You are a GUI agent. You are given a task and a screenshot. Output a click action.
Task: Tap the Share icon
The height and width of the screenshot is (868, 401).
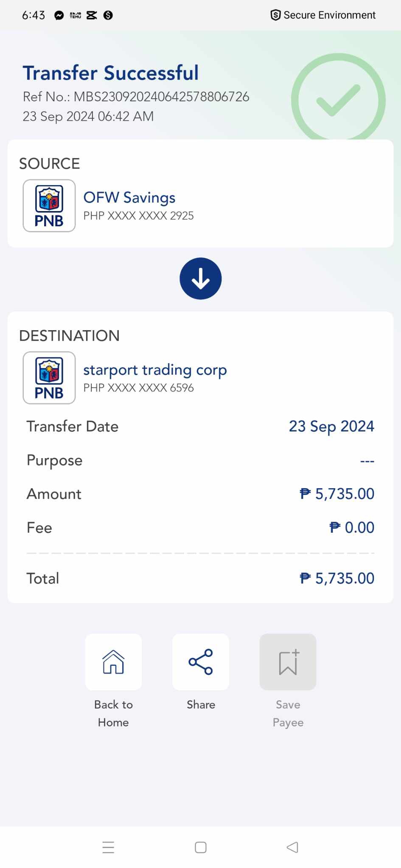coord(201,662)
